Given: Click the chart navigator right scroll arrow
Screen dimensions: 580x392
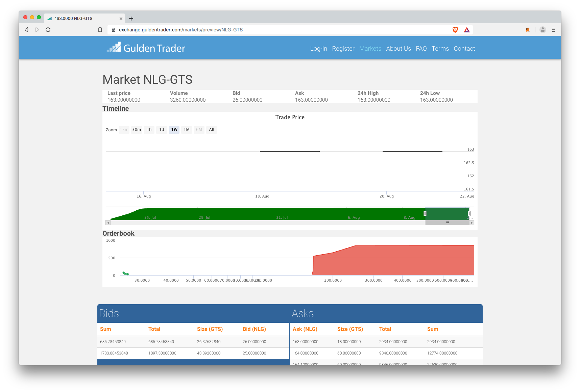Looking at the screenshot, I should (x=472, y=223).
